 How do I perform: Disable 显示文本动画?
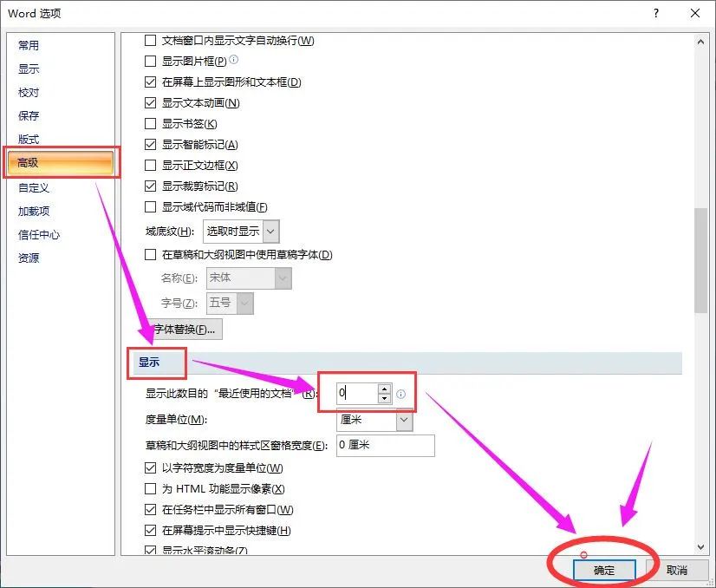coord(152,103)
